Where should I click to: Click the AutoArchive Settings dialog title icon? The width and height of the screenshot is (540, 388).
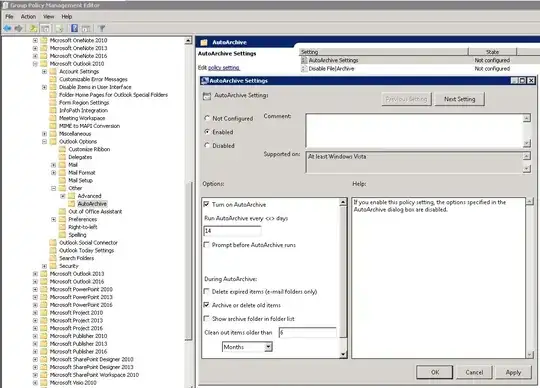pos(205,81)
